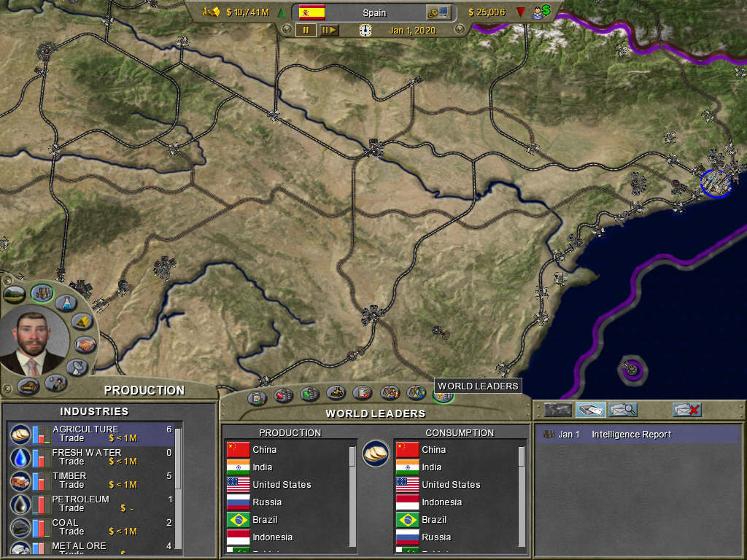This screenshot has width=747, height=560.
Task: Open the Finance department gold bars icon
Action: coord(82,322)
